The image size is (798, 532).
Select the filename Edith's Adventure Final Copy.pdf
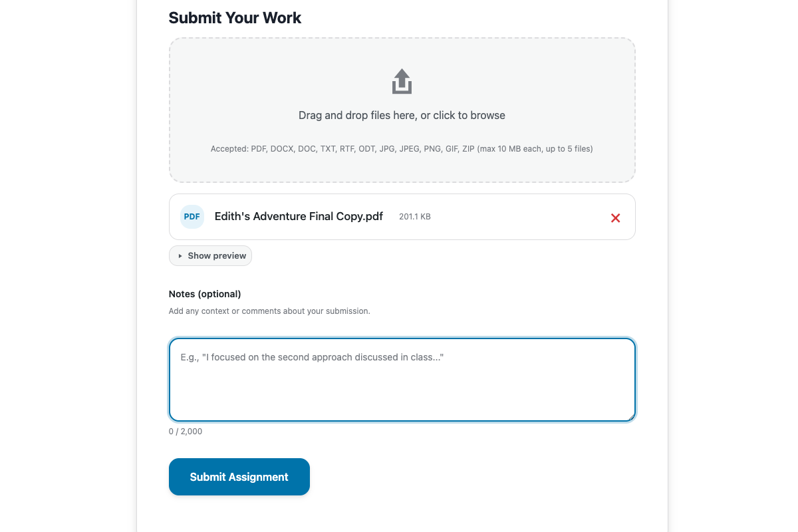click(x=298, y=216)
